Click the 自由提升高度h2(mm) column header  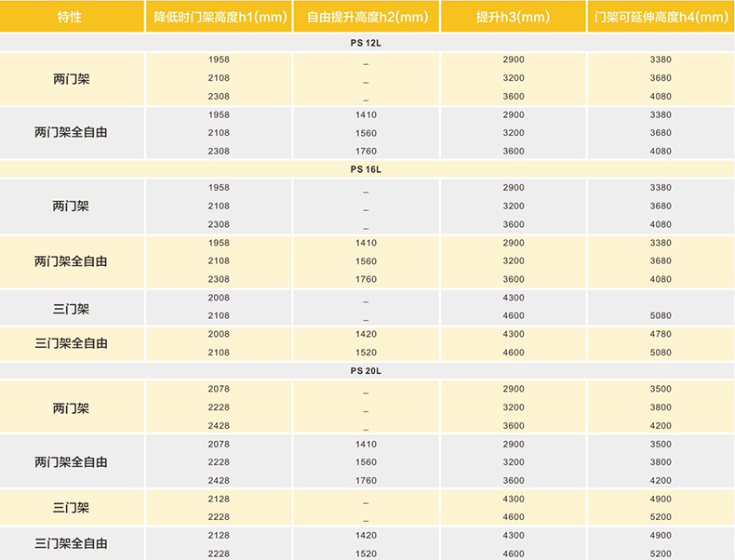click(x=366, y=17)
